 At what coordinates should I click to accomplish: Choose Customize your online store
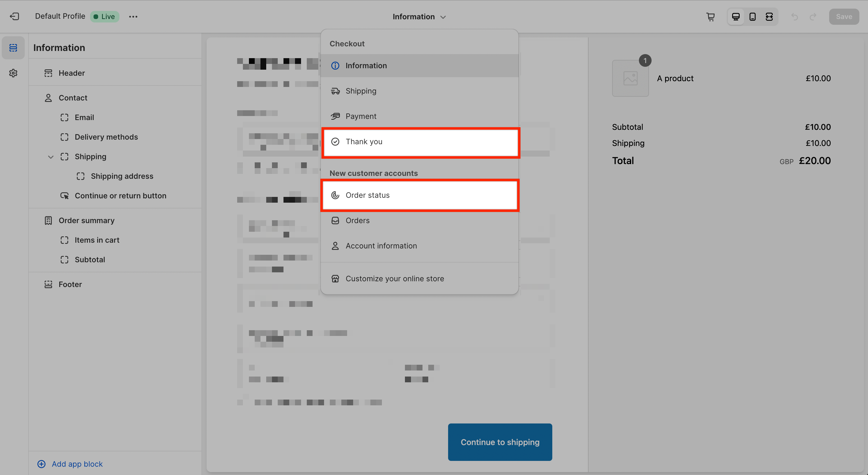pyautogui.click(x=394, y=279)
